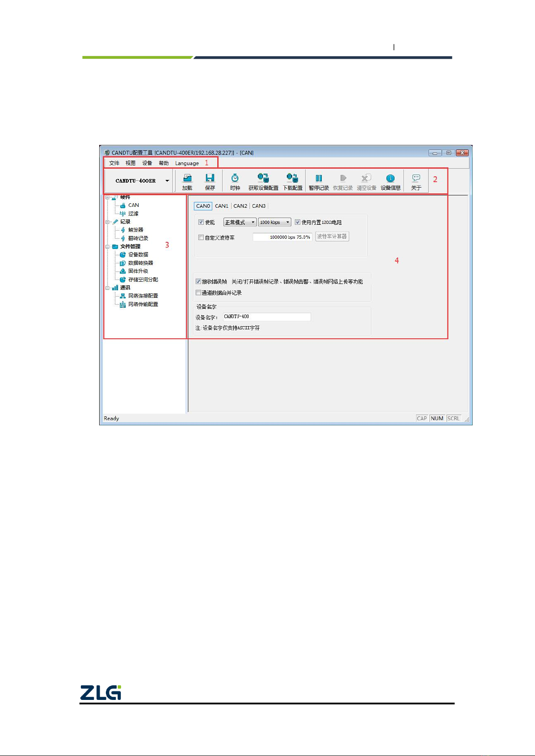Collapse the 文件管理 tree branch
Image resolution: width=535 pixels, height=756 pixels.
pyautogui.click(x=108, y=246)
